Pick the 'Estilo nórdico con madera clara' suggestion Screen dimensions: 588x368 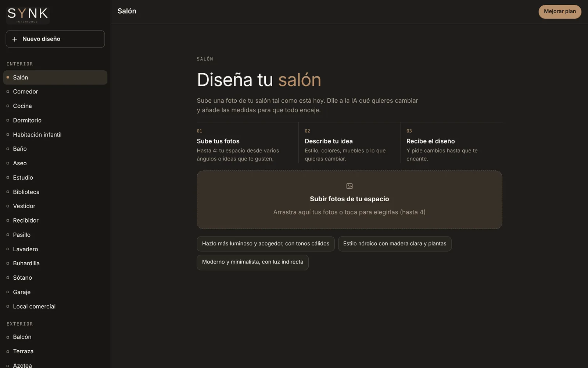tap(395, 244)
